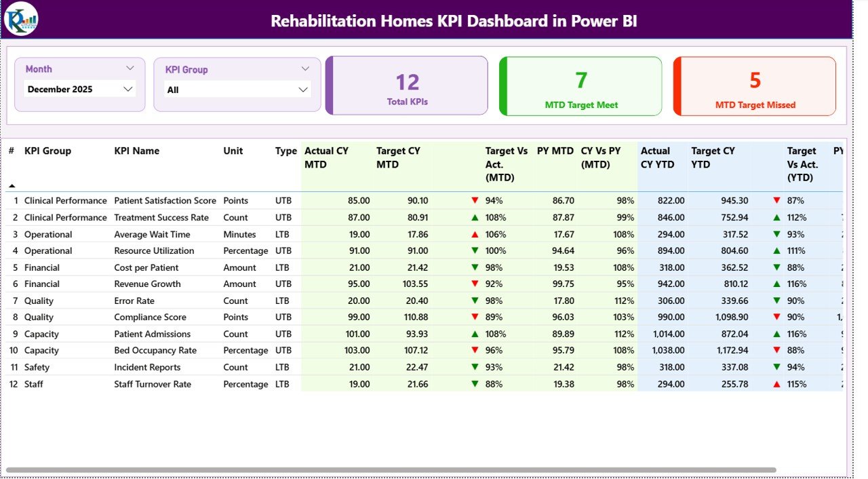Select the Revenue Growth table row
This screenshot has width=868, height=479.
[147, 284]
